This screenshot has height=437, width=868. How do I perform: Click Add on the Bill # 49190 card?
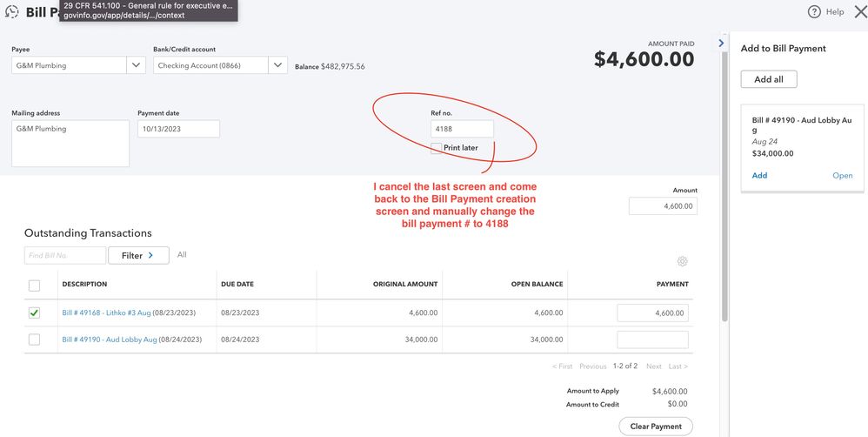coord(759,175)
